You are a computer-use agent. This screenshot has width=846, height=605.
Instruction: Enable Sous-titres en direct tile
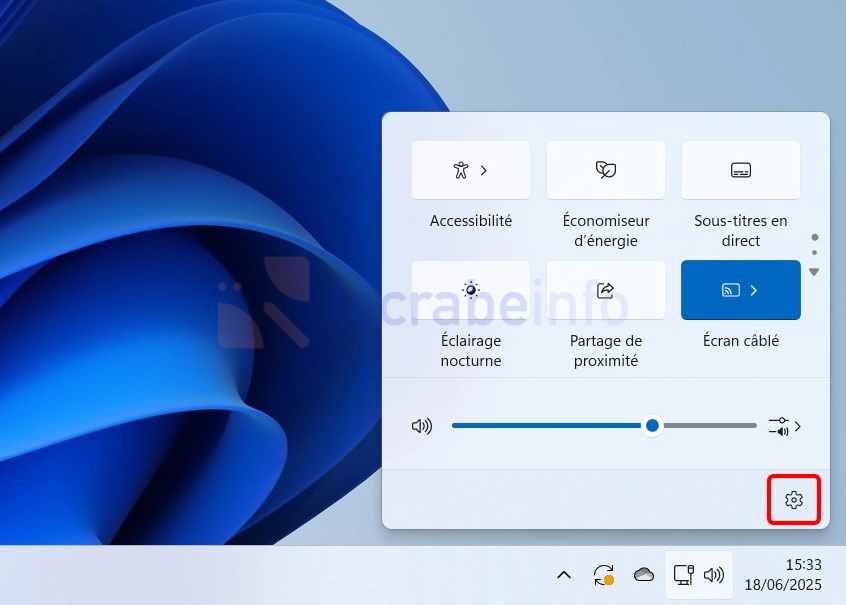click(x=740, y=170)
